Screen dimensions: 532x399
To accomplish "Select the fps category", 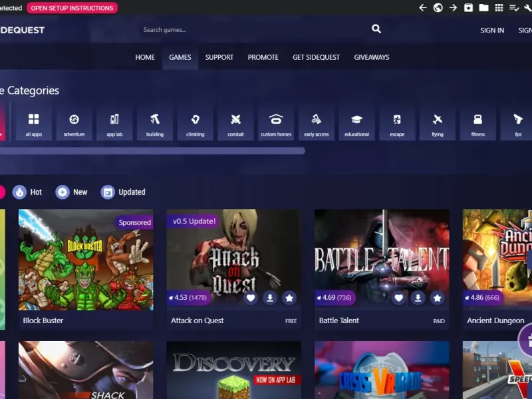I will (517, 122).
